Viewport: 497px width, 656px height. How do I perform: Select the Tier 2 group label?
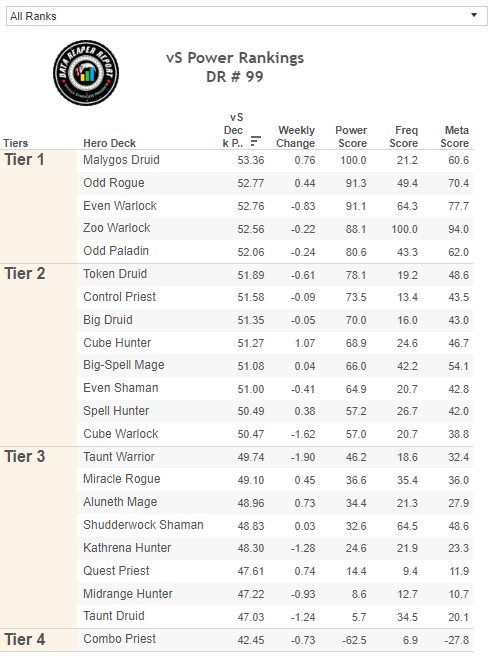coord(25,274)
